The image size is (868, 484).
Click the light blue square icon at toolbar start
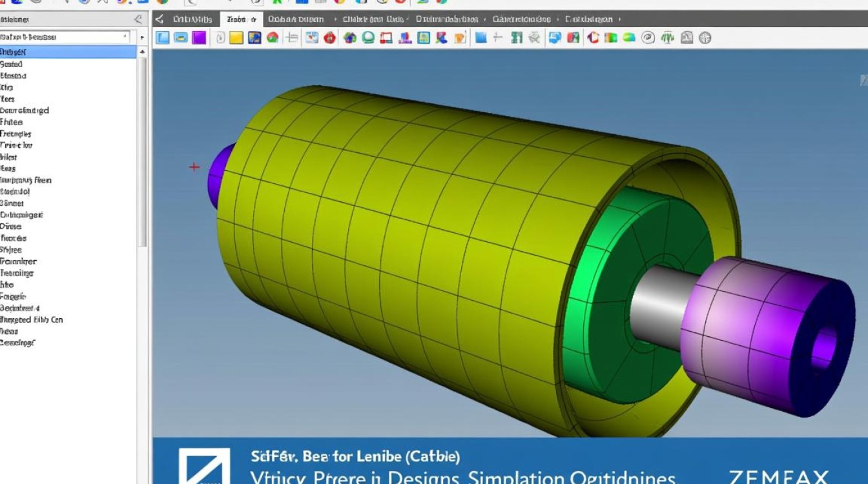[163, 38]
